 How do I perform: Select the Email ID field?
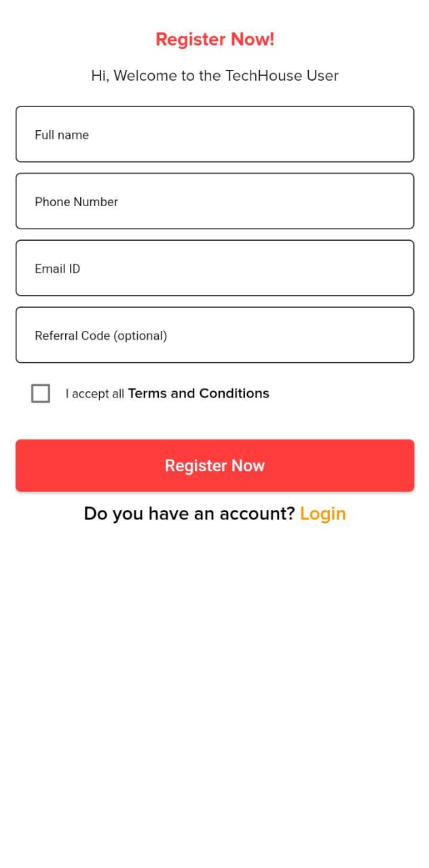(214, 267)
